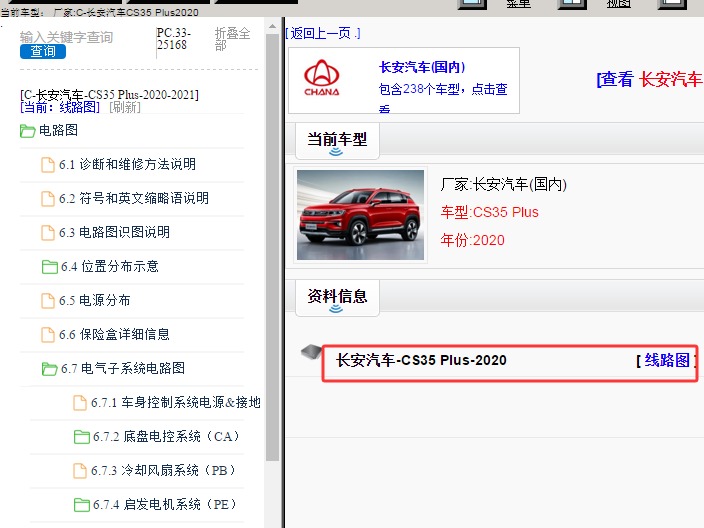Click the 当前：线路图 link
Image resolution: width=704 pixels, height=528 pixels.
coord(60,107)
